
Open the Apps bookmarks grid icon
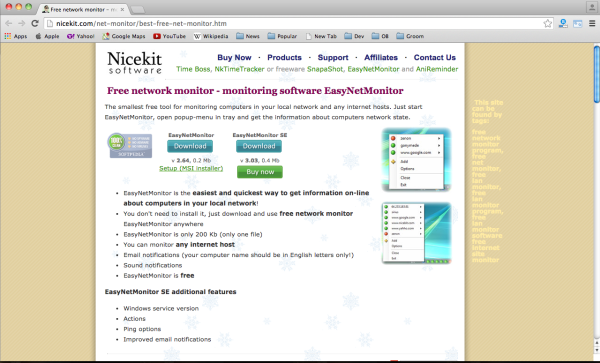(8, 36)
